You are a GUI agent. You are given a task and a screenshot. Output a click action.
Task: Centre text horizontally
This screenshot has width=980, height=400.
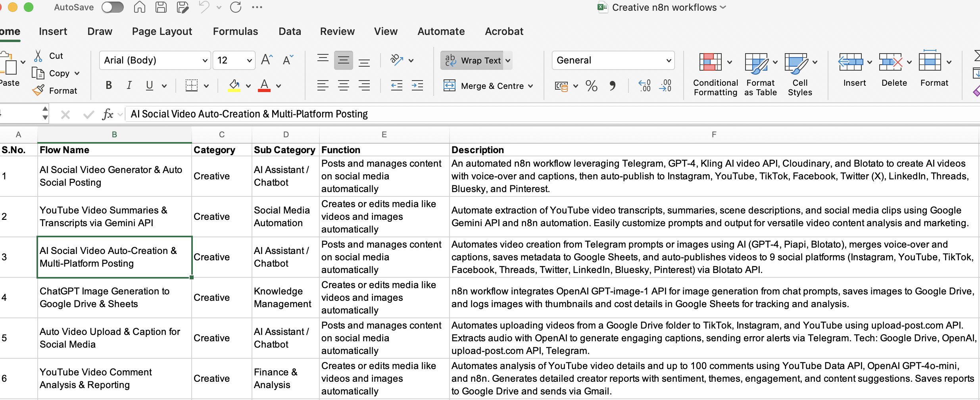coord(344,85)
